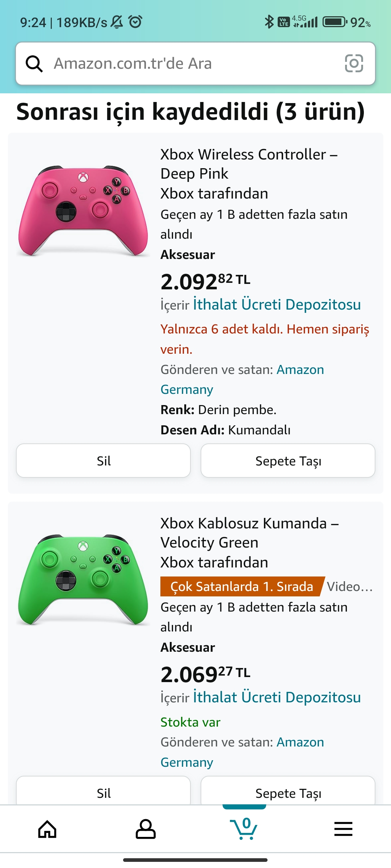The width and height of the screenshot is (391, 868).
Task: Tap the Çok Satanlarda 1. Sırada badge
Action: pos(242,586)
